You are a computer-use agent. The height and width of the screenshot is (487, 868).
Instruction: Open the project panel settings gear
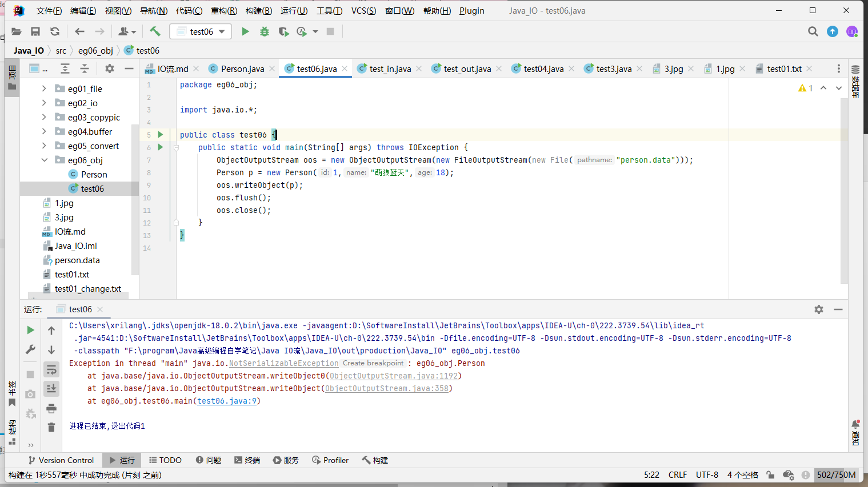click(110, 69)
